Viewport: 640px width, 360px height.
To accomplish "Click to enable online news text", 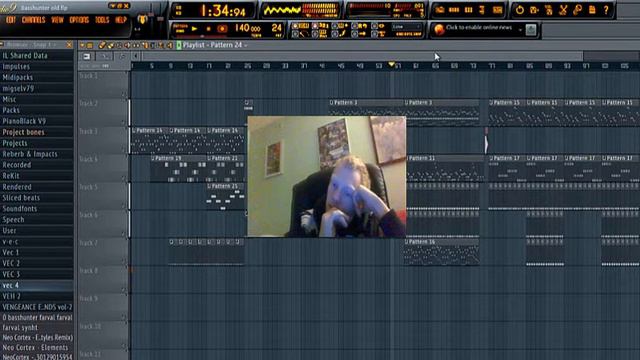I will pos(479,27).
